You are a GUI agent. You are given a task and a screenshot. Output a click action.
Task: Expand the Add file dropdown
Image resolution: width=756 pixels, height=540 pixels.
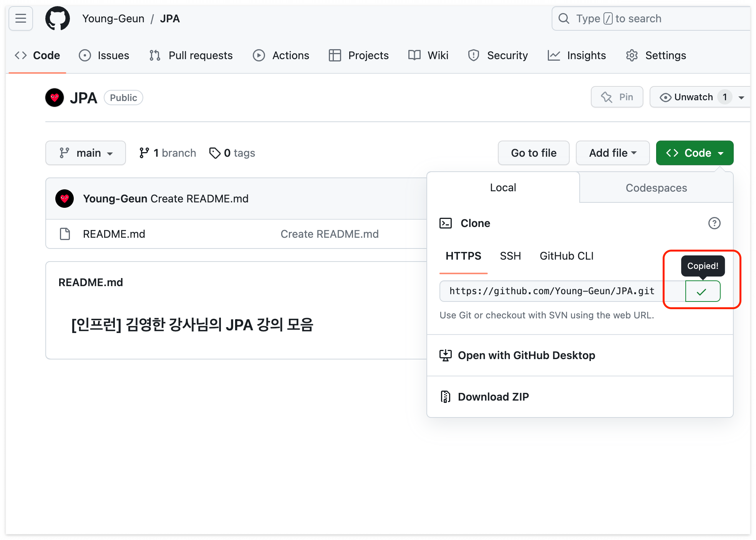click(x=613, y=153)
